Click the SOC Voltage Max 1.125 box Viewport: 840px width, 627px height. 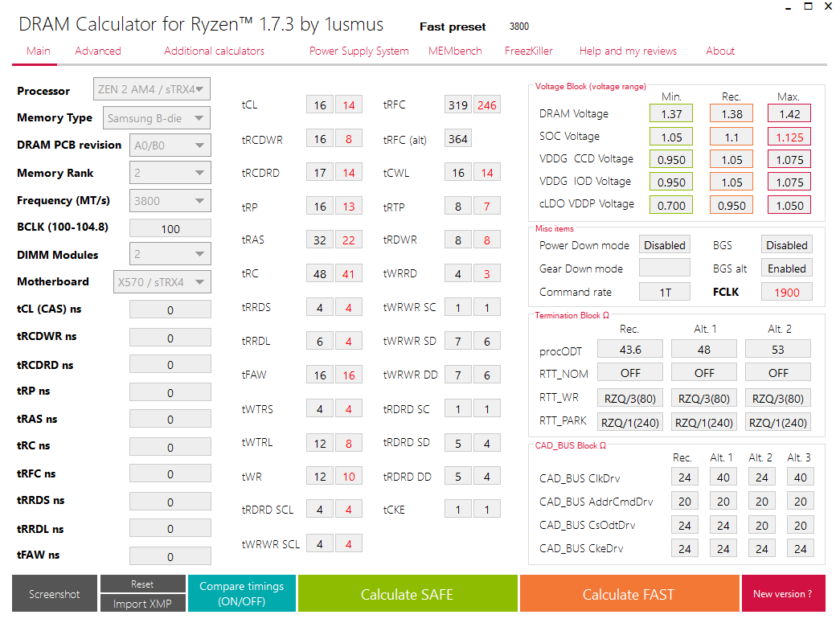click(x=789, y=137)
